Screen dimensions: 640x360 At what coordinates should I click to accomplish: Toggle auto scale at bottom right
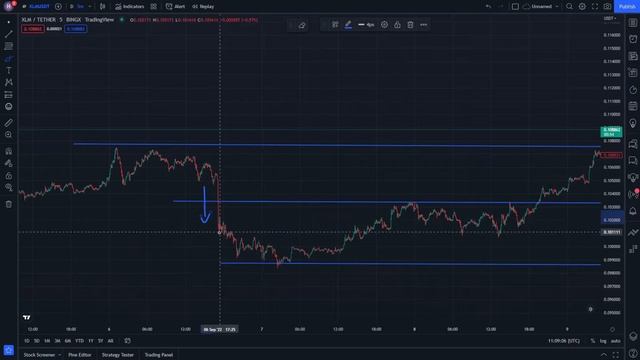click(x=616, y=341)
